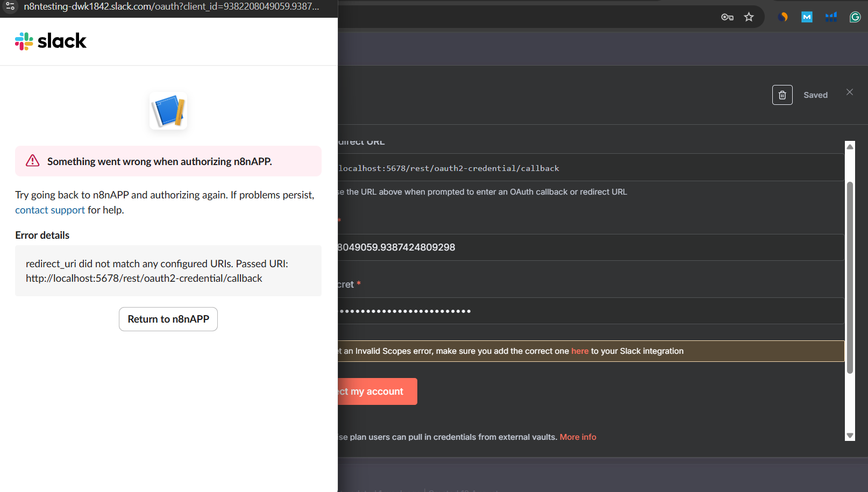
Task: Click the Saved status label
Action: pyautogui.click(x=815, y=95)
